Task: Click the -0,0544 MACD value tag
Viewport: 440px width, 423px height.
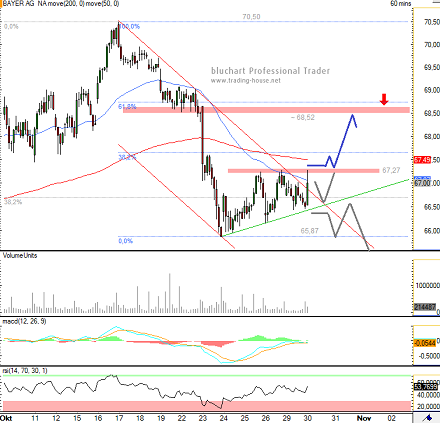Action: [x=425, y=343]
